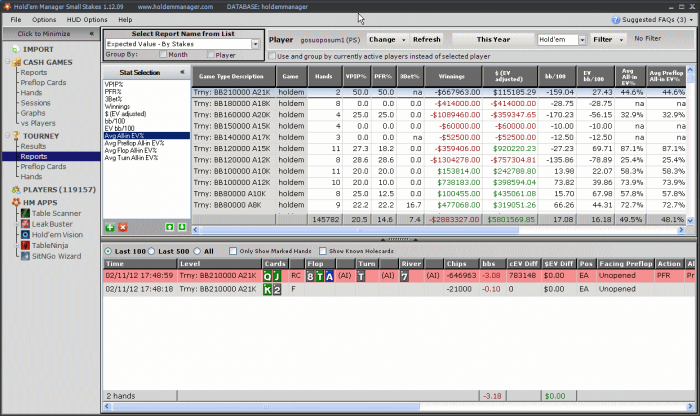Screen dimensions: 700x416
Task: Open the Players section icon
Action: (x=14, y=188)
